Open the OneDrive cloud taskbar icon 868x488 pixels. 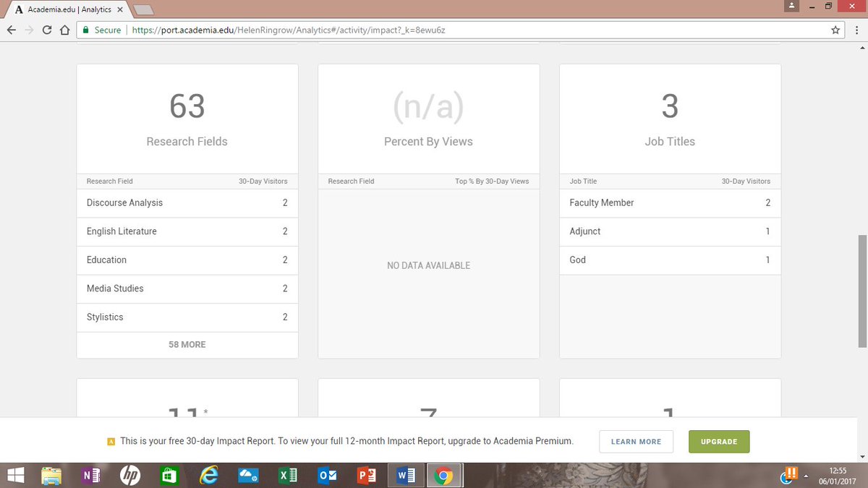pyautogui.click(x=249, y=475)
